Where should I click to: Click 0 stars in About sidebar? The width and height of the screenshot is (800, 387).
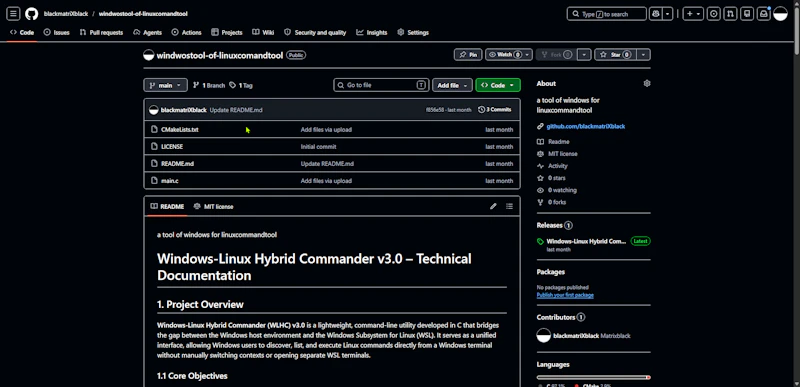coord(556,178)
